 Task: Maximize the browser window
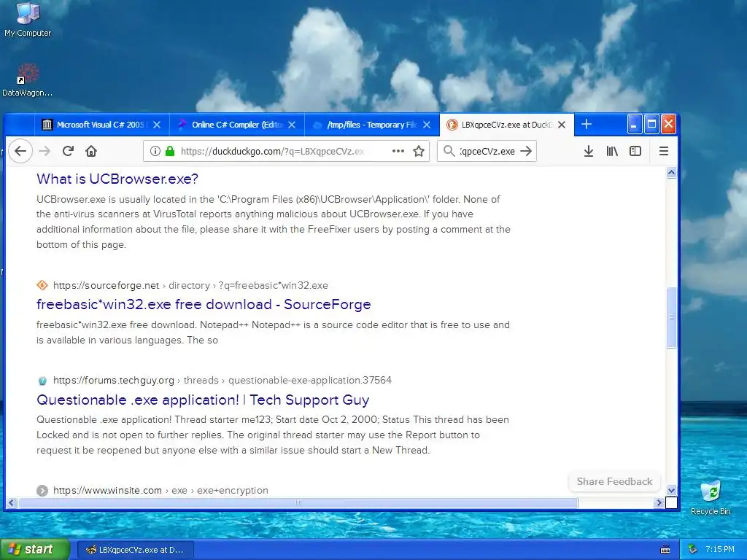tap(651, 125)
